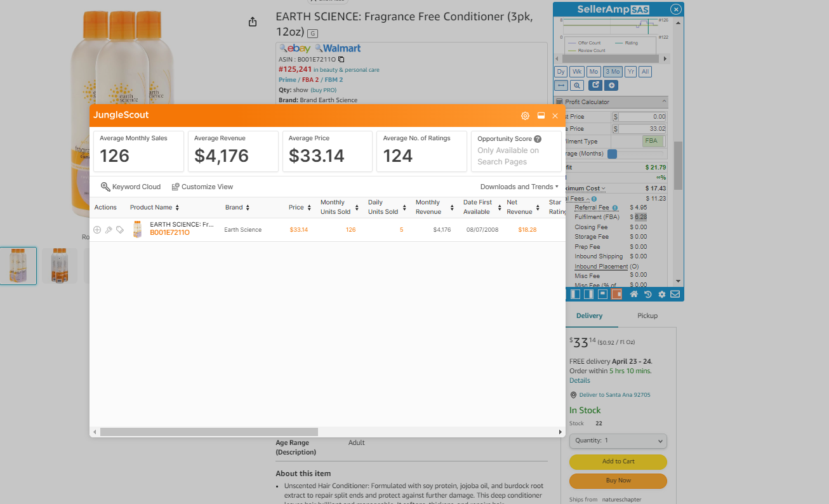The width and height of the screenshot is (829, 504).
Task: Click the Total Fees info icon
Action: (x=594, y=199)
